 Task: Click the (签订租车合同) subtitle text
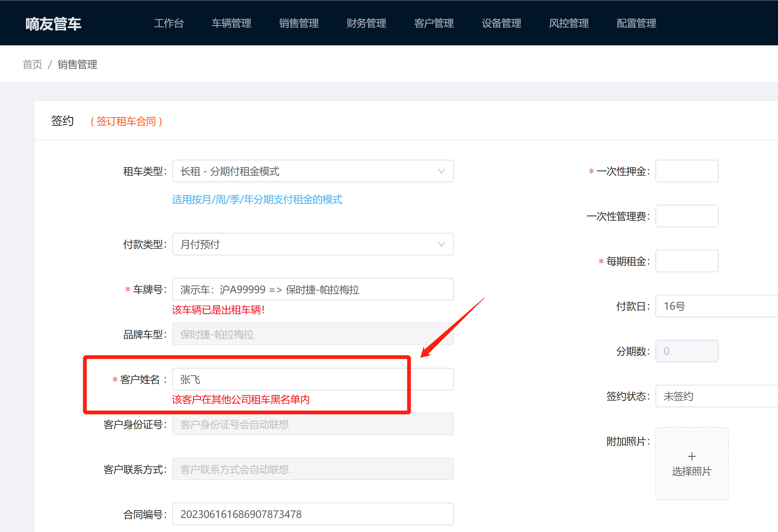[127, 121]
